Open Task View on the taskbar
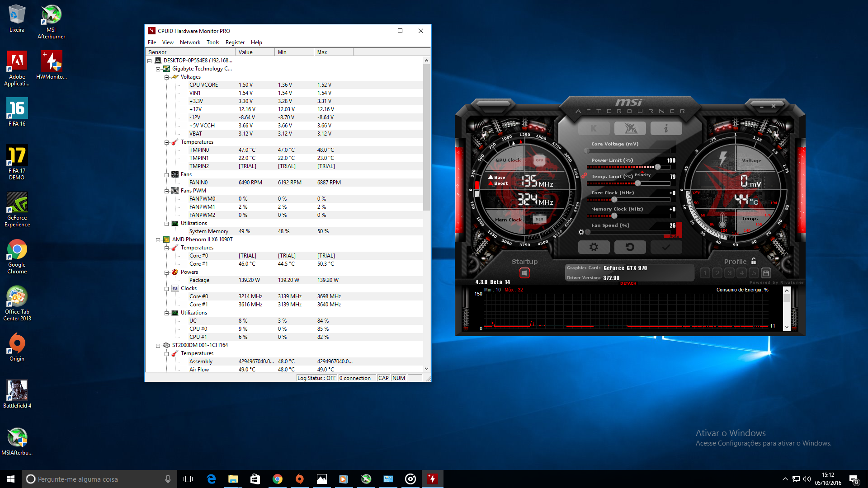The image size is (868, 488). [188, 479]
